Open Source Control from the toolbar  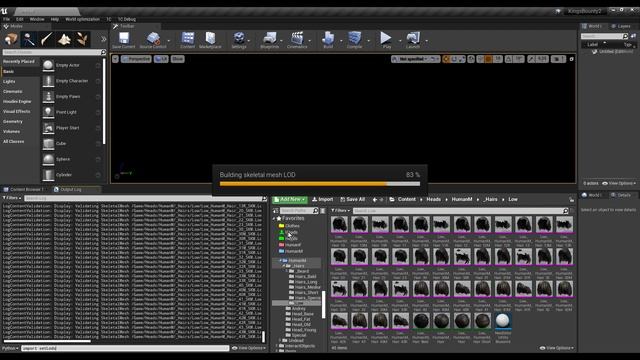(x=153, y=40)
